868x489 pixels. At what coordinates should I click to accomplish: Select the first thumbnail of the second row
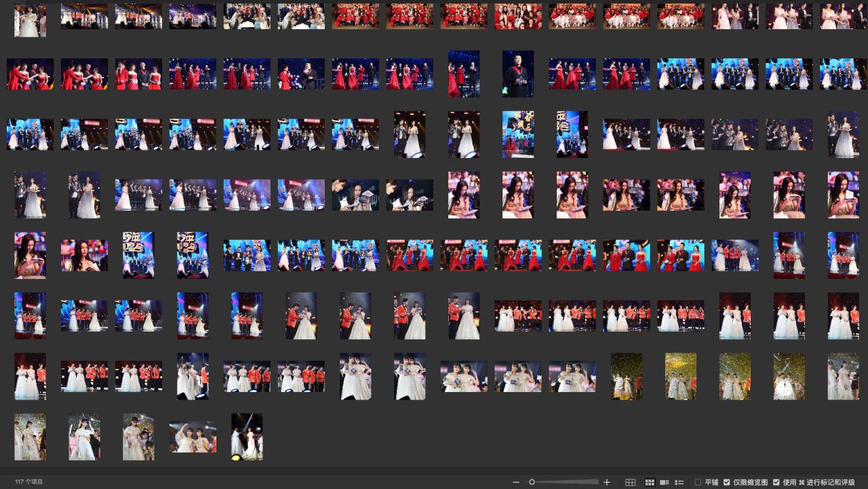click(x=30, y=74)
